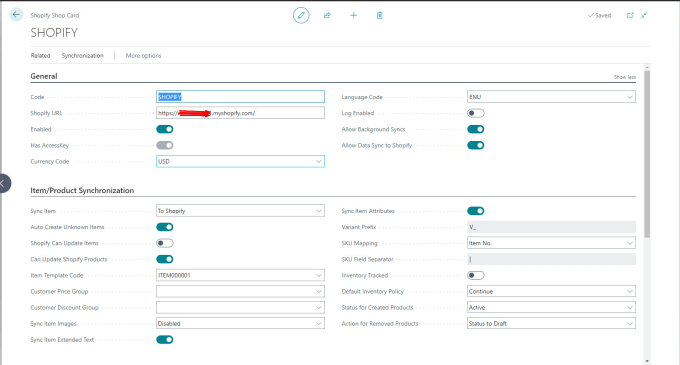
Task: Click the vertical scrollbar thumb
Action: 647,154
